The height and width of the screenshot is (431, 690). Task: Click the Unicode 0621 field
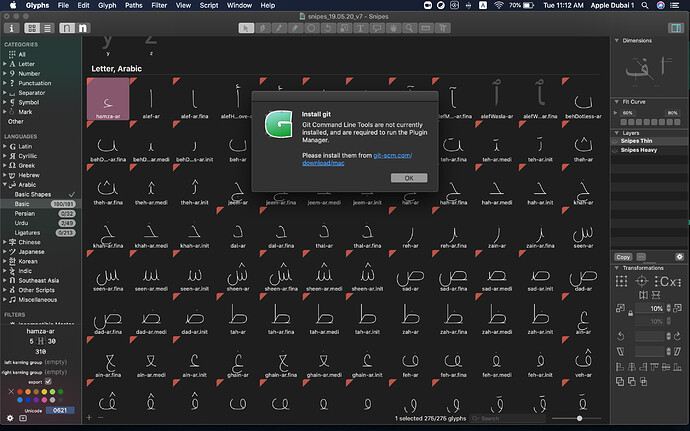[x=60, y=410]
